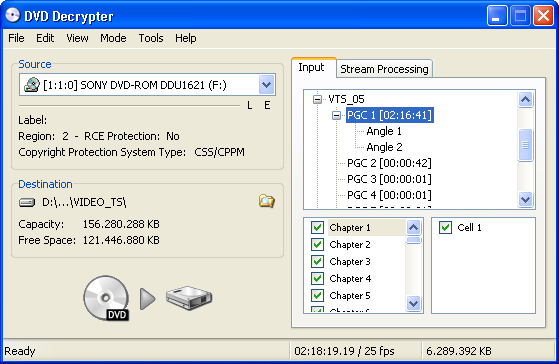Click the 02:18:19.19 / 25 fps status
The width and height of the screenshot is (559, 364).
[x=344, y=351]
